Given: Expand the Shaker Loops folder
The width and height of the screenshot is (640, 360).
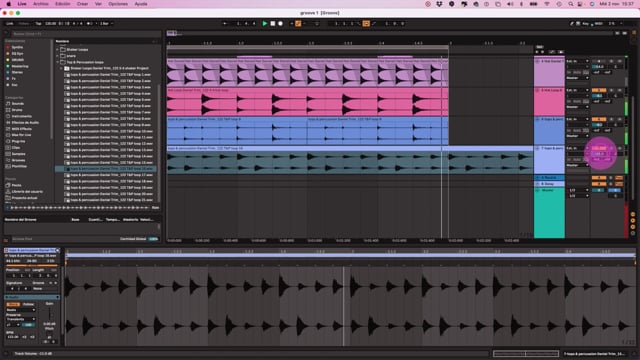Looking at the screenshot, I should (58, 50).
